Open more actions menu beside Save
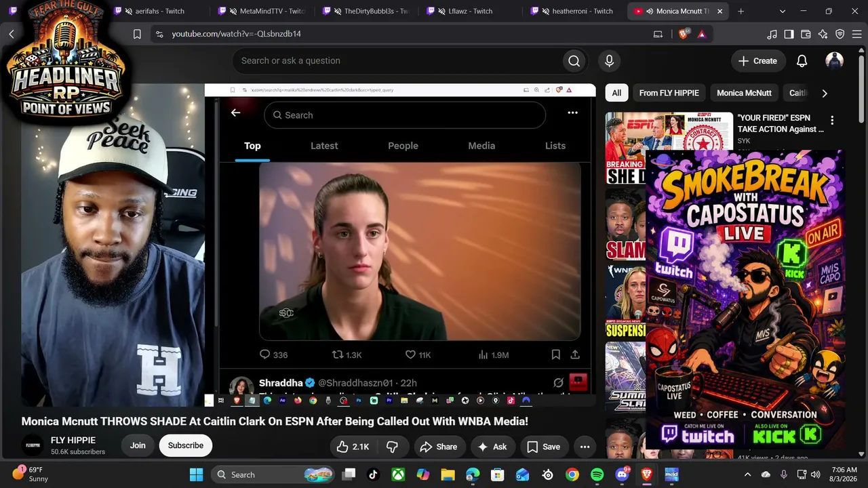 coord(585,447)
